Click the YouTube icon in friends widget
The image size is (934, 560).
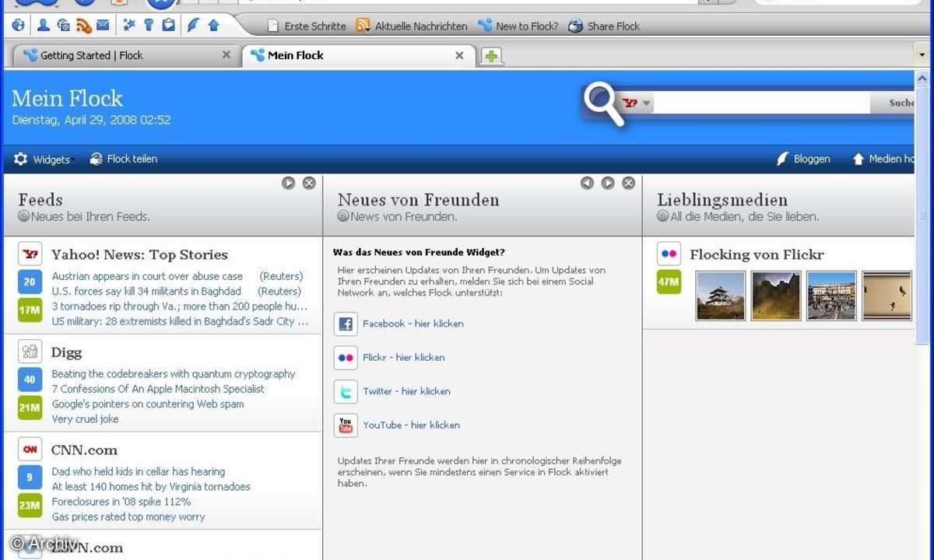346,425
